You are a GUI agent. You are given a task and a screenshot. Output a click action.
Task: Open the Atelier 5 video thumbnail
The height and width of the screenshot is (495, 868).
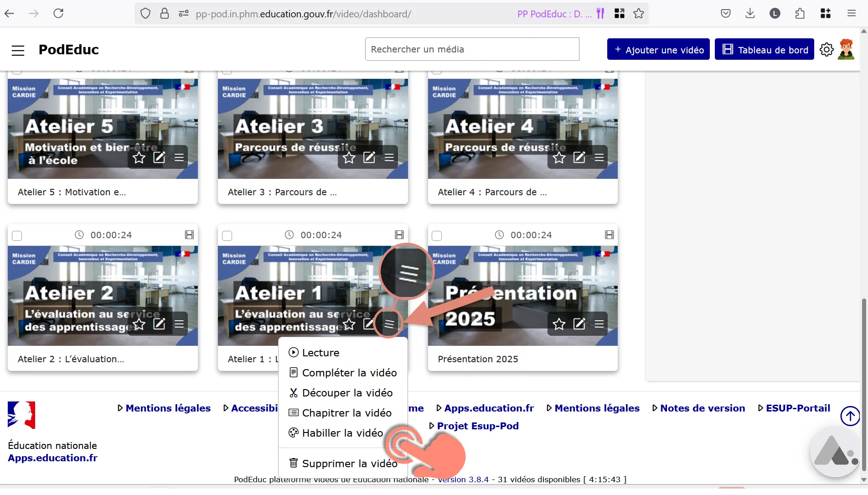(x=103, y=129)
